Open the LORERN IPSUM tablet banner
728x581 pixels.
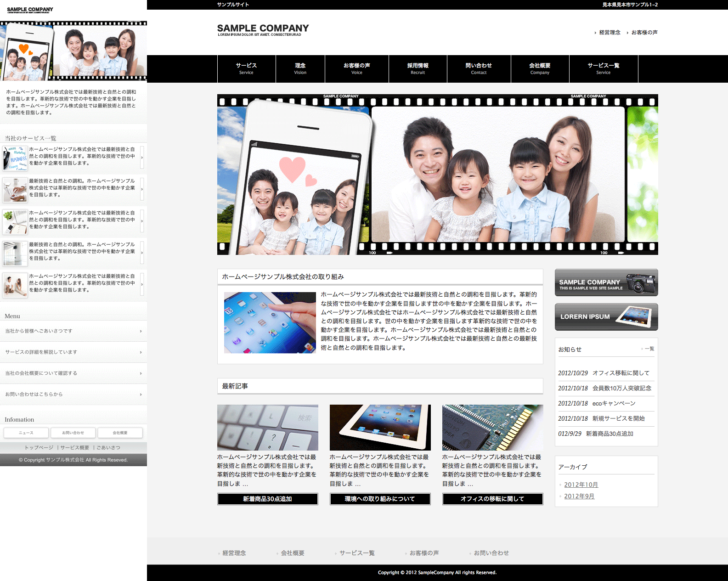coord(606,317)
